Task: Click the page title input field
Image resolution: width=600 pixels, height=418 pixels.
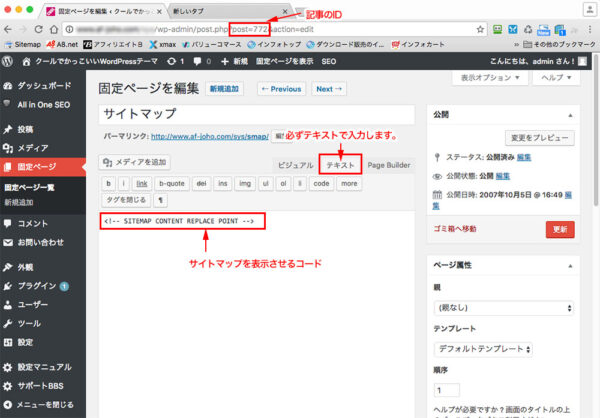Action: tap(258, 114)
